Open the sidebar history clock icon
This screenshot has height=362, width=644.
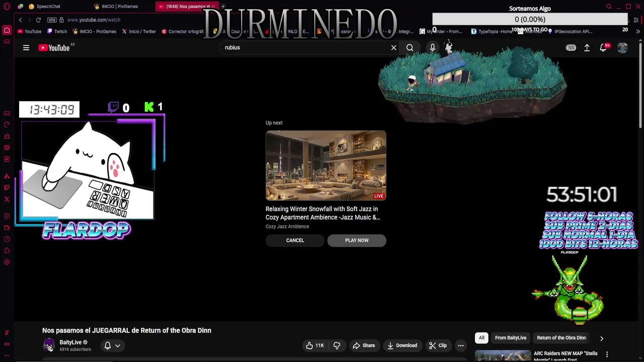7,239
